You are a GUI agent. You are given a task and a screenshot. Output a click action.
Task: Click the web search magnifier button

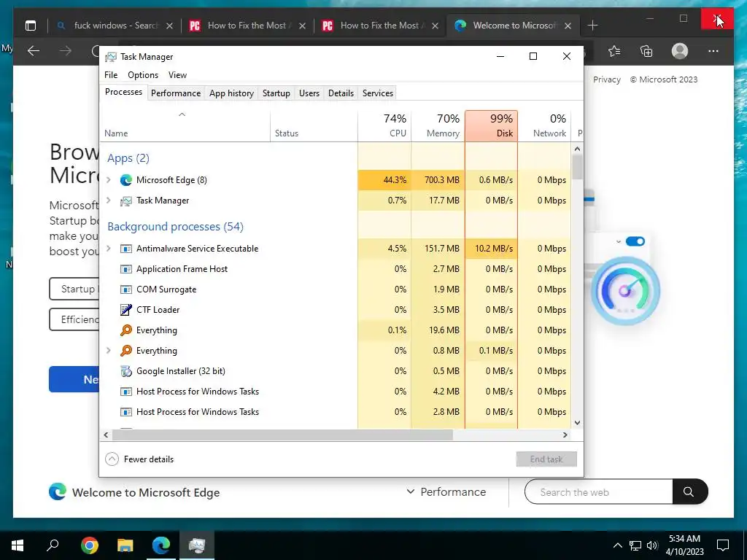(689, 492)
